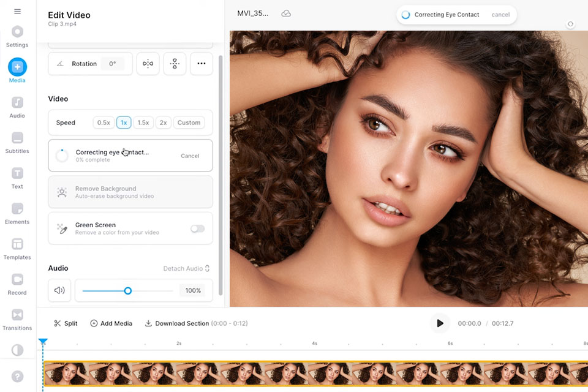
Task: Open the half-circle filters icon in sidebar
Action: point(17,350)
